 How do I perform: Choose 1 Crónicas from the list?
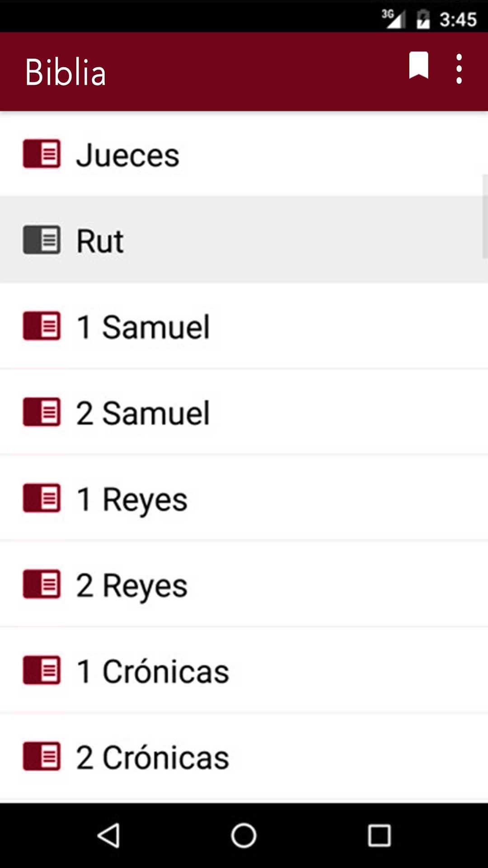153,671
